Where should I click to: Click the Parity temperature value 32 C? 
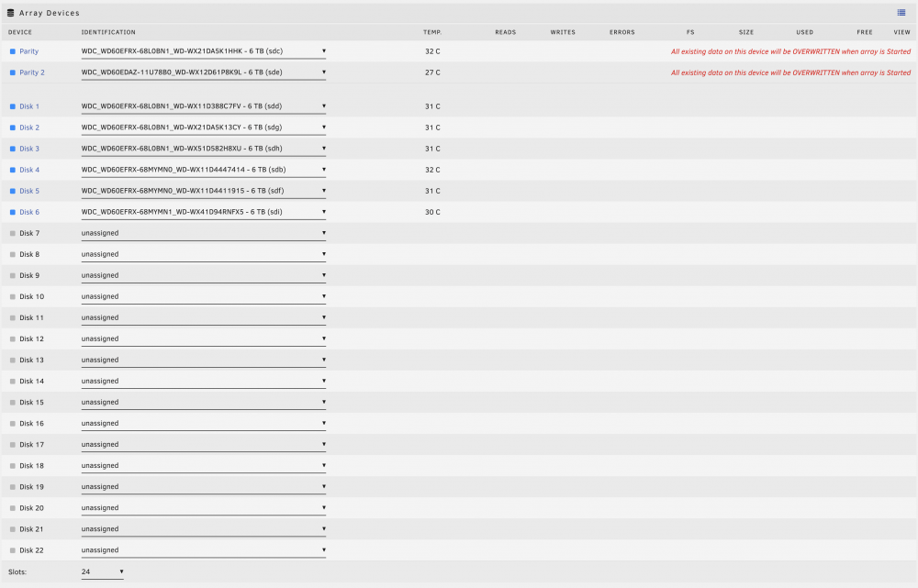(x=432, y=51)
